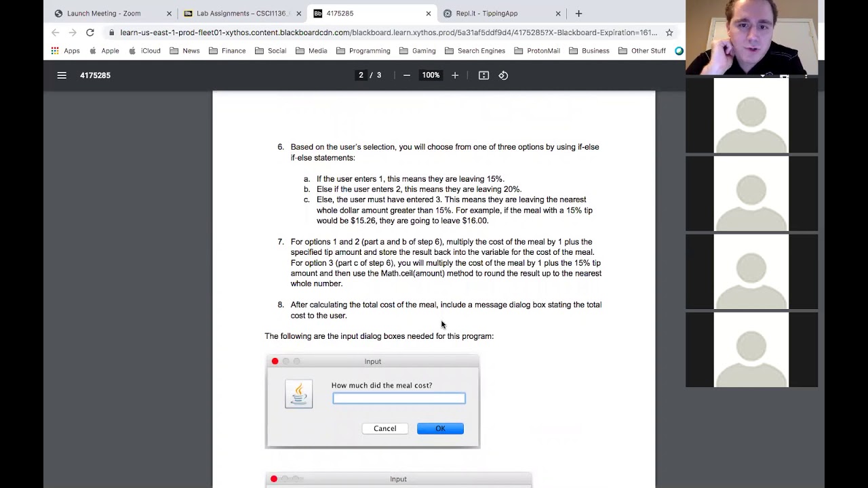This screenshot has width=868, height=488.
Task: Click the text 'For options 1 and 2'
Action: [324, 242]
